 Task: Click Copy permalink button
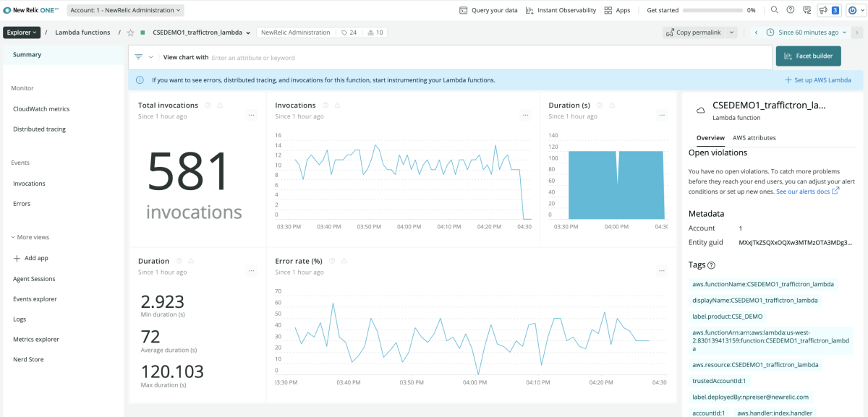pyautogui.click(x=694, y=33)
